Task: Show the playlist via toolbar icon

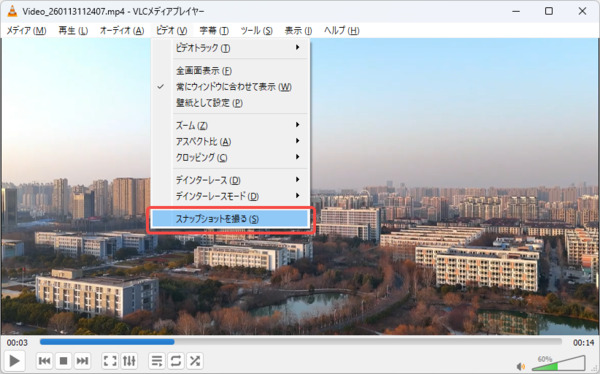Action: click(x=157, y=361)
